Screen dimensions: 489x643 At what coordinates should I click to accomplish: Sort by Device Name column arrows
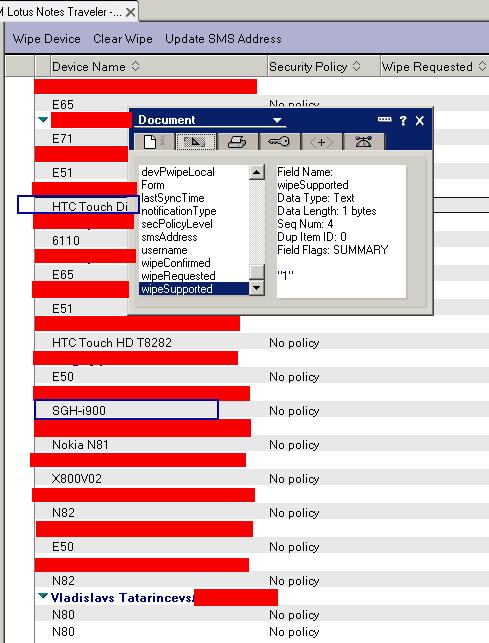135,66
